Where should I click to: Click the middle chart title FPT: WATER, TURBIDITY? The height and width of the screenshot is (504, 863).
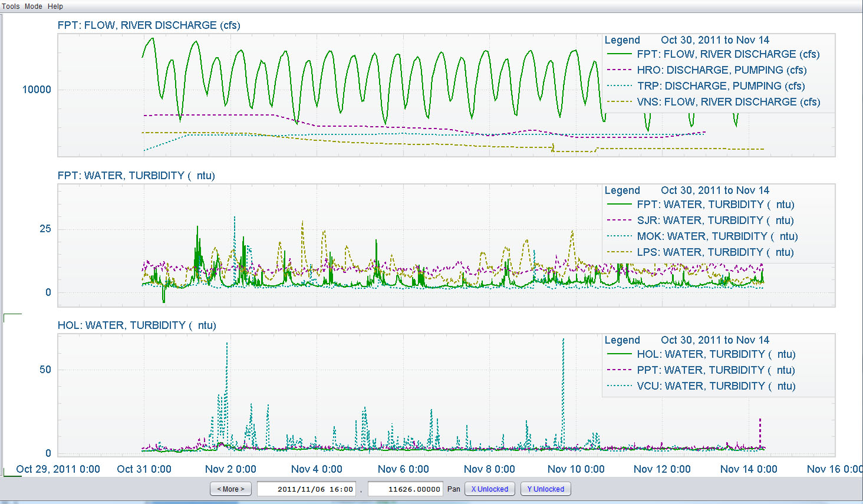[136, 176]
